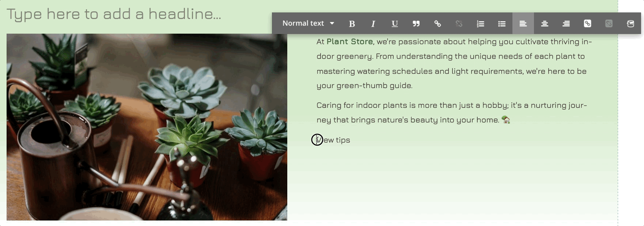The width and height of the screenshot is (644, 226).
Task: Click the View tips text
Action: tap(333, 140)
